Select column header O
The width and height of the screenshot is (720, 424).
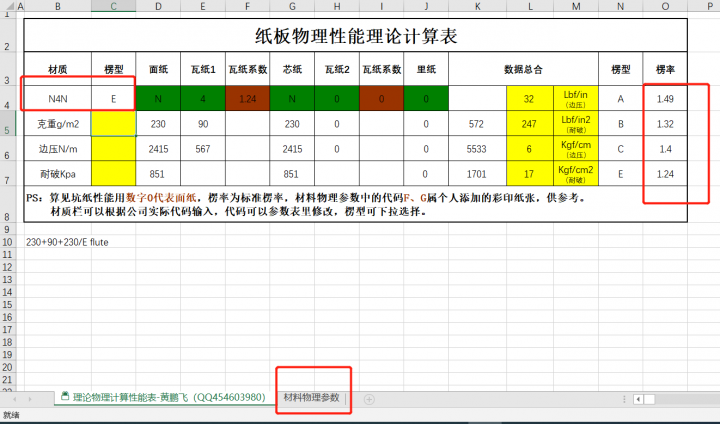coord(665,8)
